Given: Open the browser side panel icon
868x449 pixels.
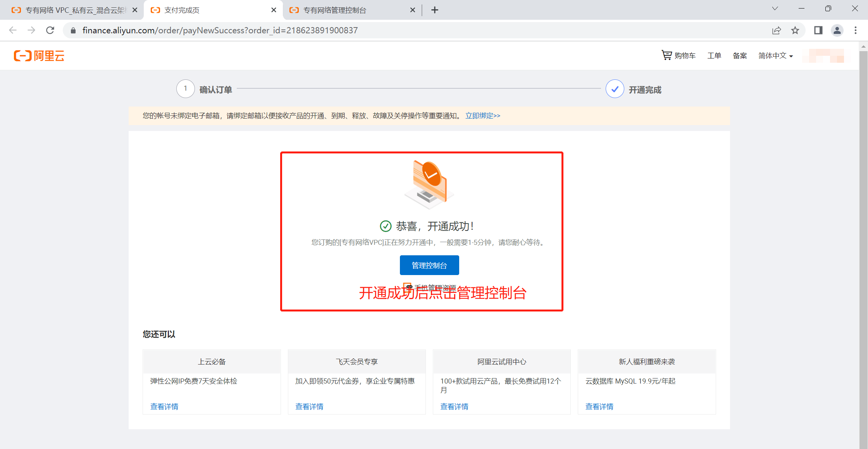Looking at the screenshot, I should coord(818,30).
